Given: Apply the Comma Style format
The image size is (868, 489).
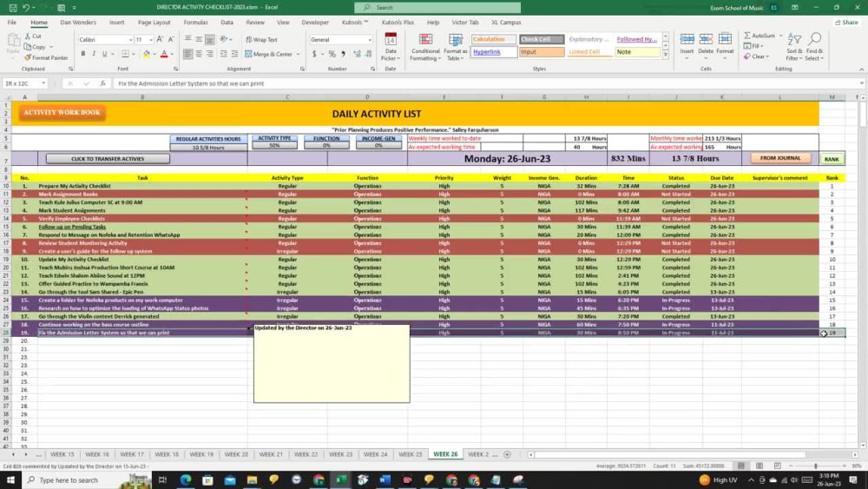Looking at the screenshot, I should [343, 54].
